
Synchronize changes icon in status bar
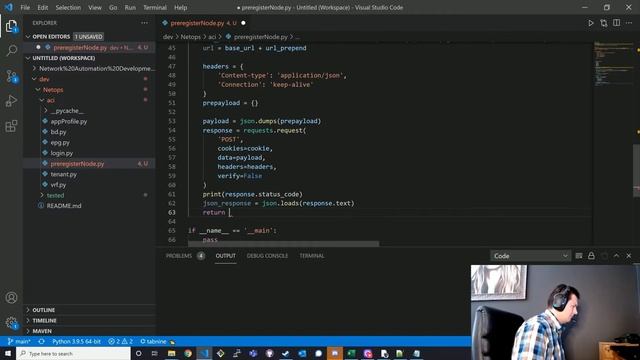(41, 341)
